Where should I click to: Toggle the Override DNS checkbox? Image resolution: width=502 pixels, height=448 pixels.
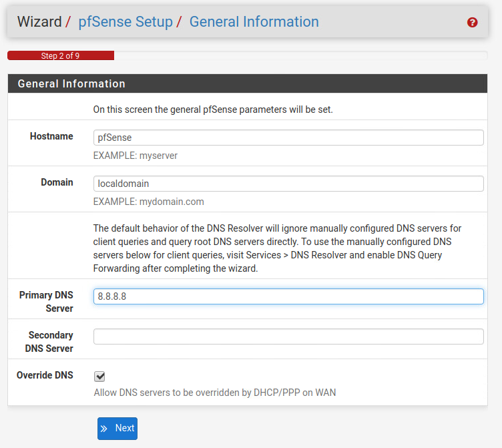[x=99, y=377]
